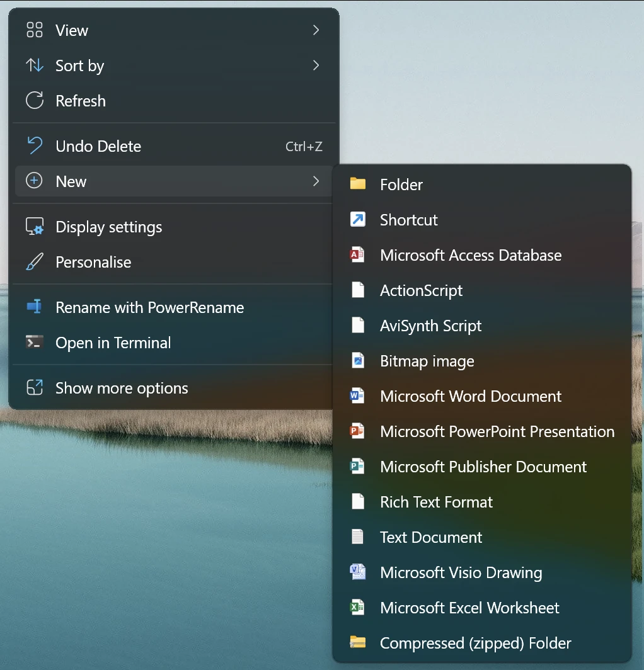This screenshot has height=670, width=644.
Task: Expand the Sort by submenu chevron
Action: tap(315, 65)
